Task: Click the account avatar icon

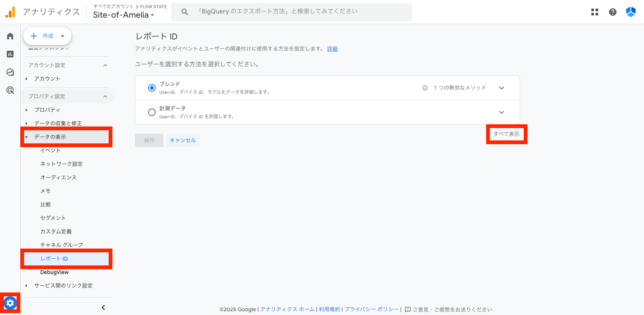Action: point(630,12)
